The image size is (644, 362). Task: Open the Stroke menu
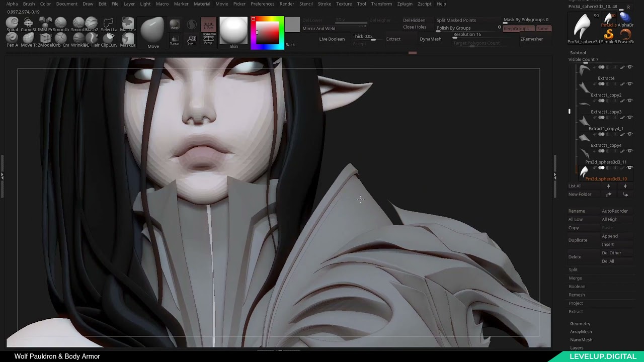click(x=325, y=4)
